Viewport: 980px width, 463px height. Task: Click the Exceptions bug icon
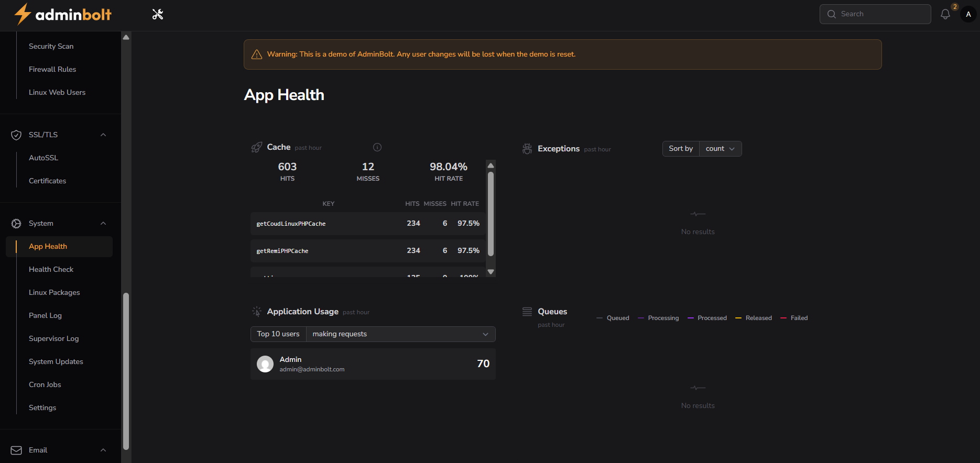point(527,149)
